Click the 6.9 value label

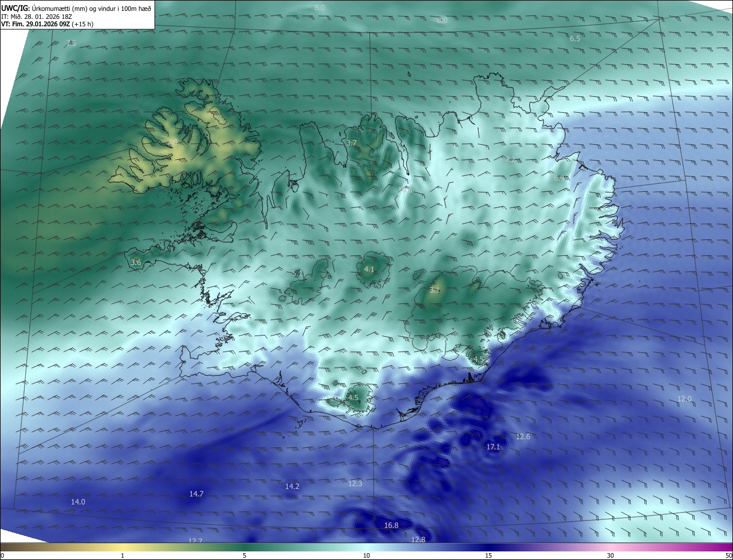[559, 178]
